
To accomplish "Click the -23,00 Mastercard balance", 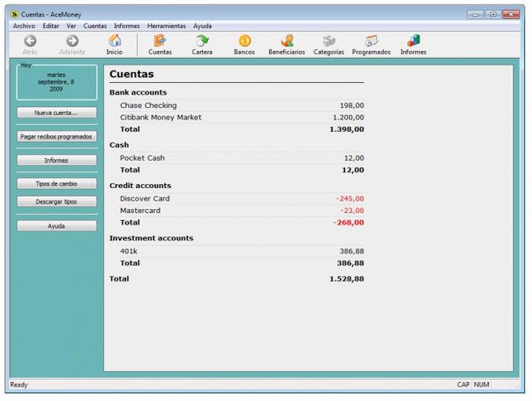I will click(352, 211).
